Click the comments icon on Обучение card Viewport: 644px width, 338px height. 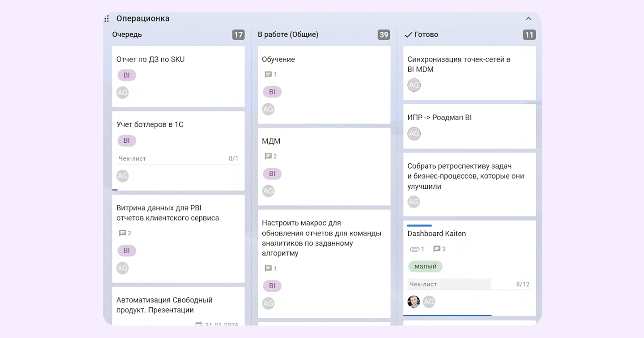coord(268,74)
